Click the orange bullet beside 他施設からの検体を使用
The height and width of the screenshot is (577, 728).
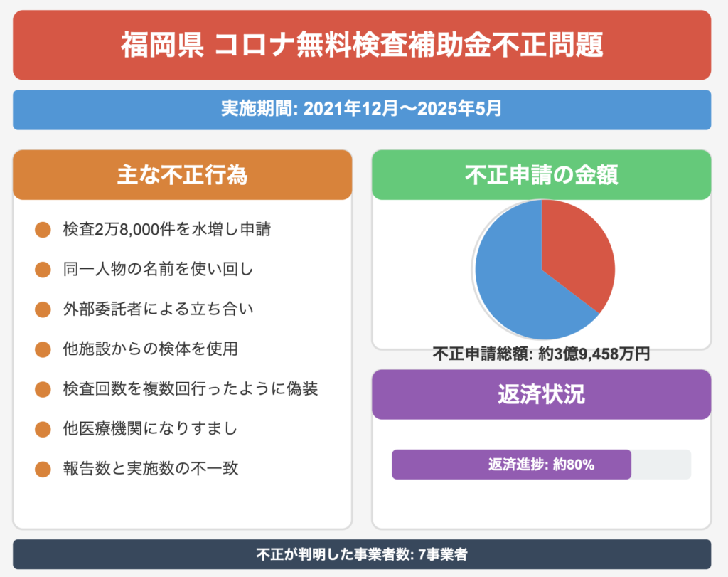[x=43, y=349]
